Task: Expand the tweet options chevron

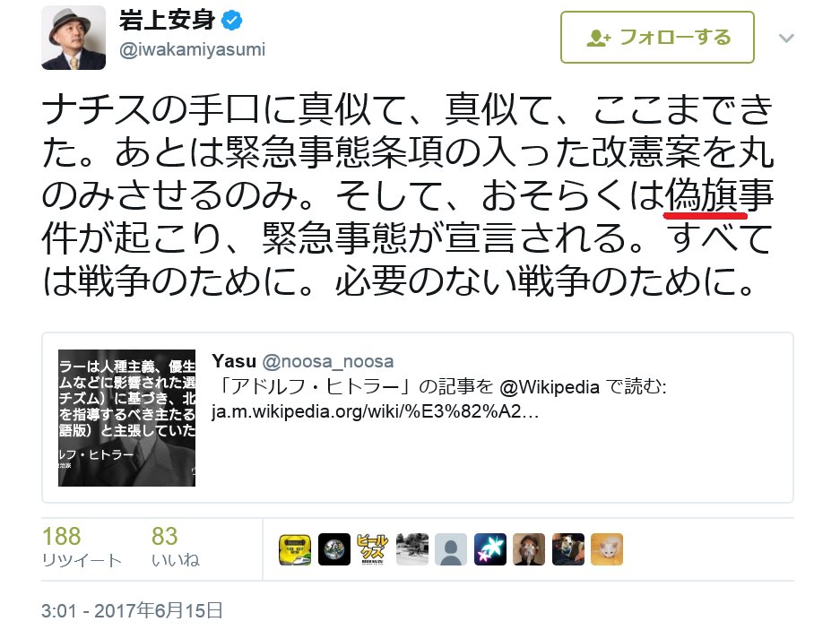Action: [x=786, y=38]
